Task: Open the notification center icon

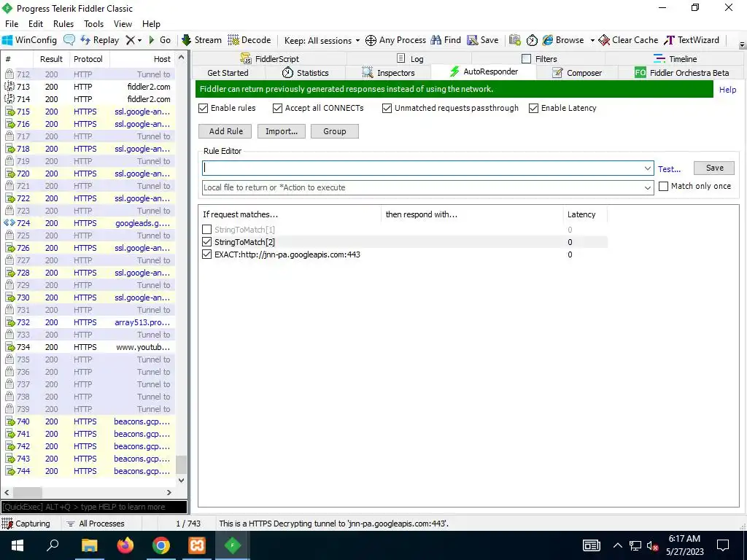Action: [723, 545]
